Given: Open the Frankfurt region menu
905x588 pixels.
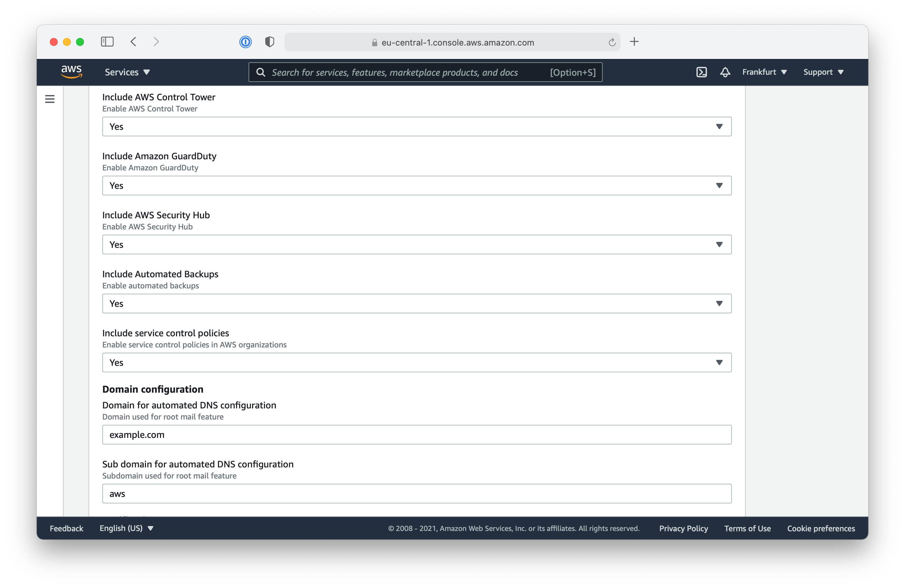Looking at the screenshot, I should (x=764, y=72).
